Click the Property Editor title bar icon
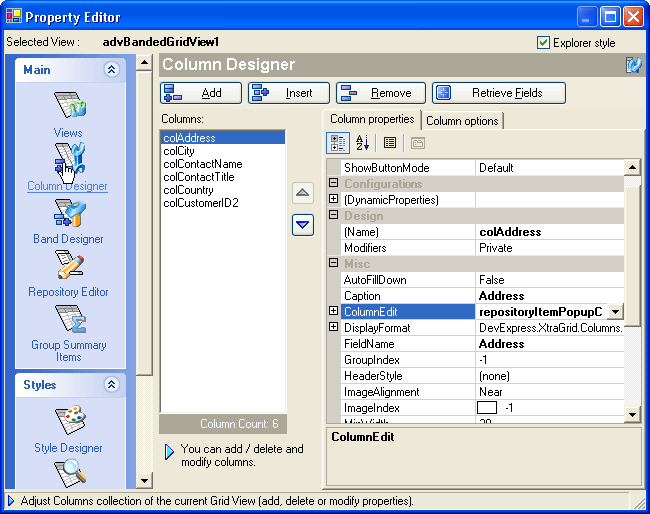This screenshot has height=514, width=650. (x=14, y=16)
